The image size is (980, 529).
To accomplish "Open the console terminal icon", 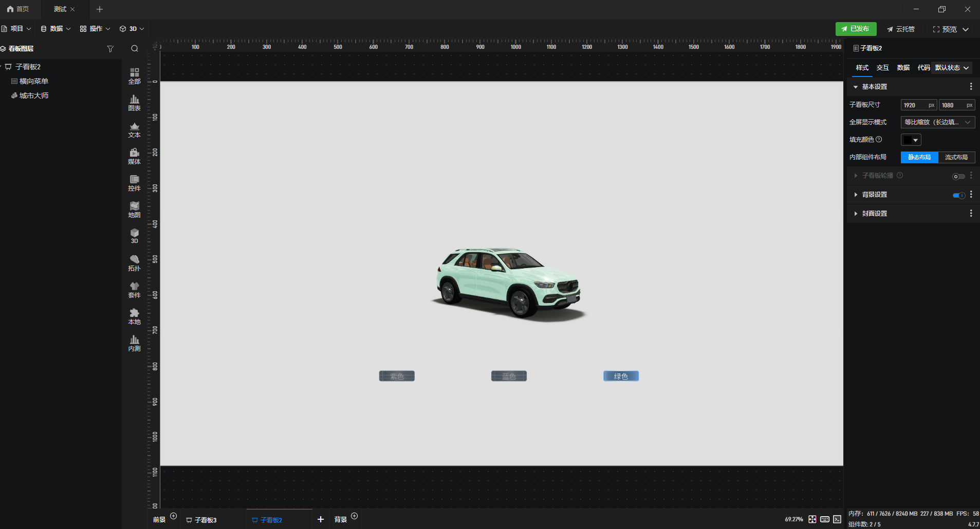I will point(837,519).
